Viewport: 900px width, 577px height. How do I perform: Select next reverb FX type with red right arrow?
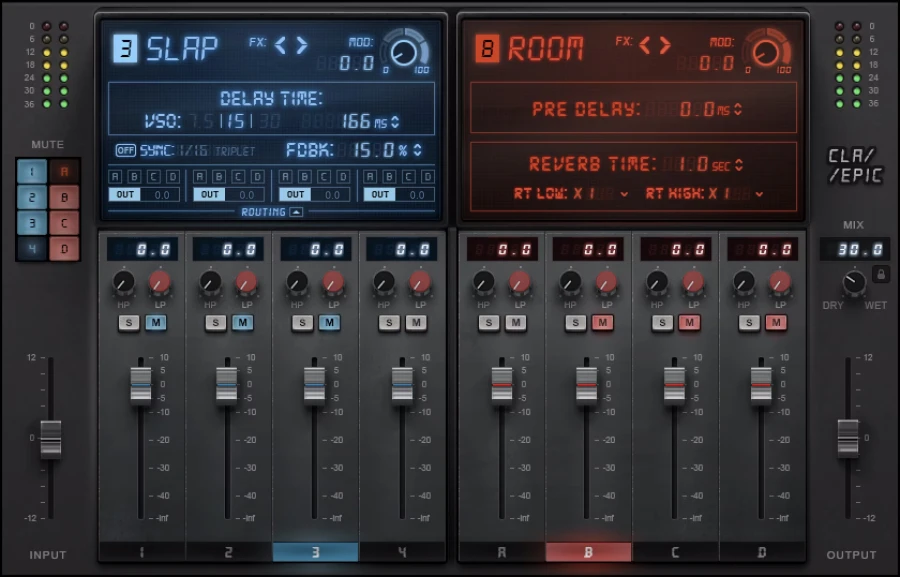pyautogui.click(x=665, y=45)
